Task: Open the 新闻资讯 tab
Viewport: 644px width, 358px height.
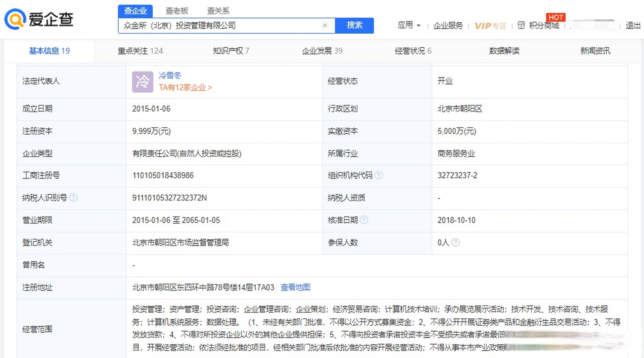Action: pos(595,51)
